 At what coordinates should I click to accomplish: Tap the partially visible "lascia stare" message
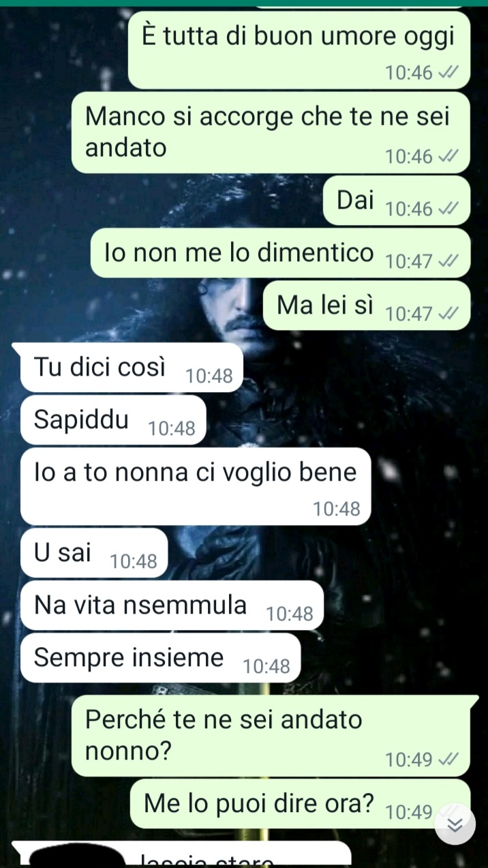coord(181,854)
